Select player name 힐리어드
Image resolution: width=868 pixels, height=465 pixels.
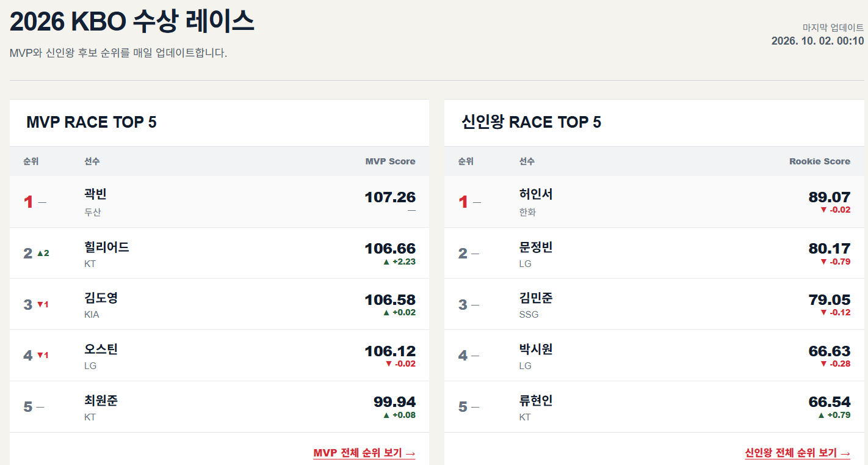(x=107, y=247)
